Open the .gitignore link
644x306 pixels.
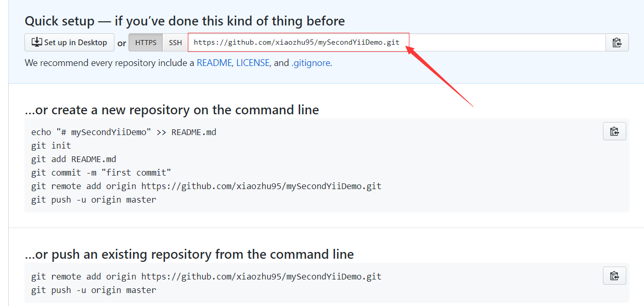point(311,63)
